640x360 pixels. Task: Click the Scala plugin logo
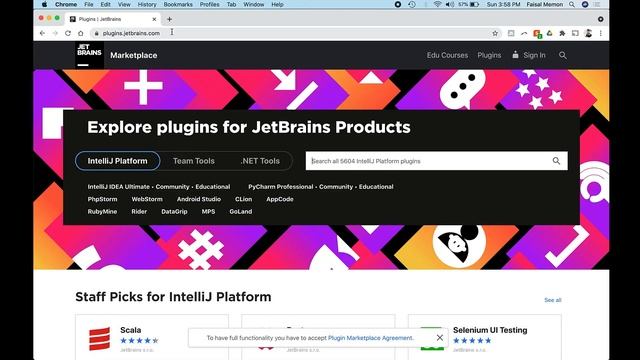tap(99, 339)
